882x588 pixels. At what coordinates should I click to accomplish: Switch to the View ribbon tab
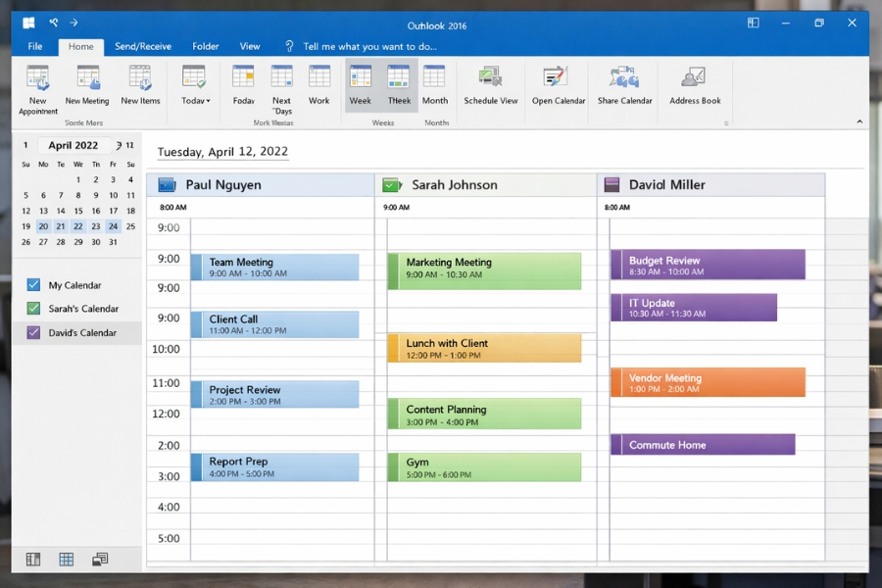pos(250,46)
